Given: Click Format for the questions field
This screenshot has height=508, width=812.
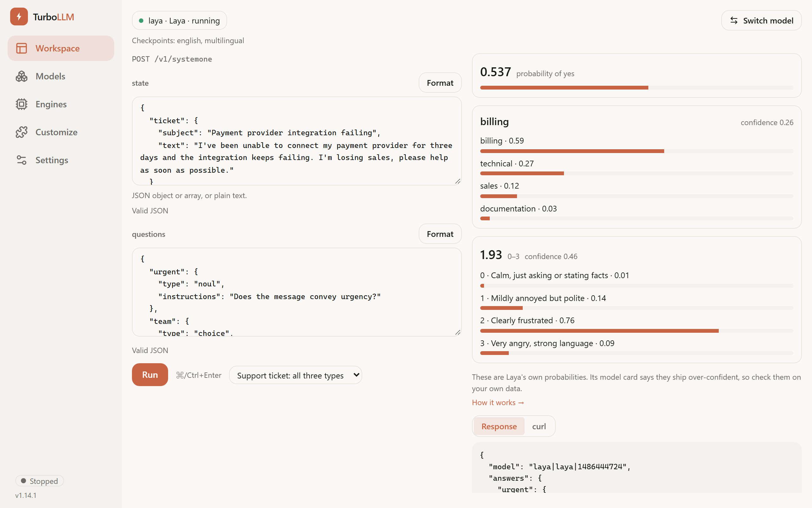Looking at the screenshot, I should (440, 234).
